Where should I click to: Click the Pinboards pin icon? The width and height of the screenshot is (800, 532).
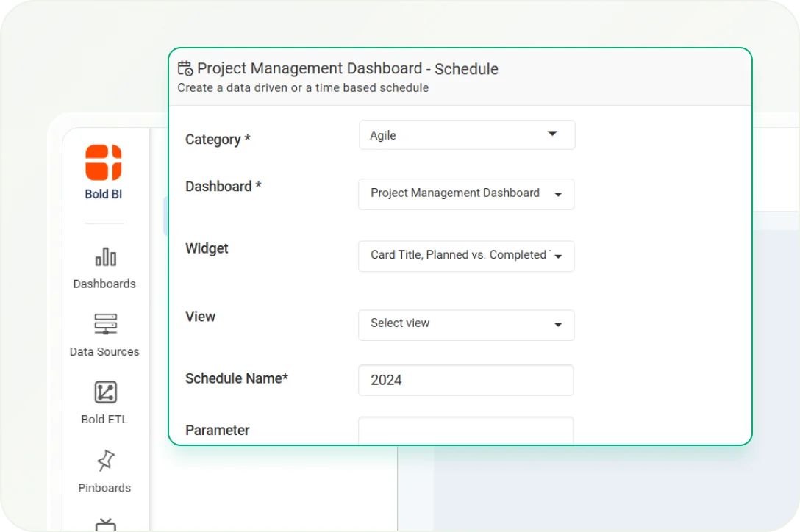[x=105, y=461]
